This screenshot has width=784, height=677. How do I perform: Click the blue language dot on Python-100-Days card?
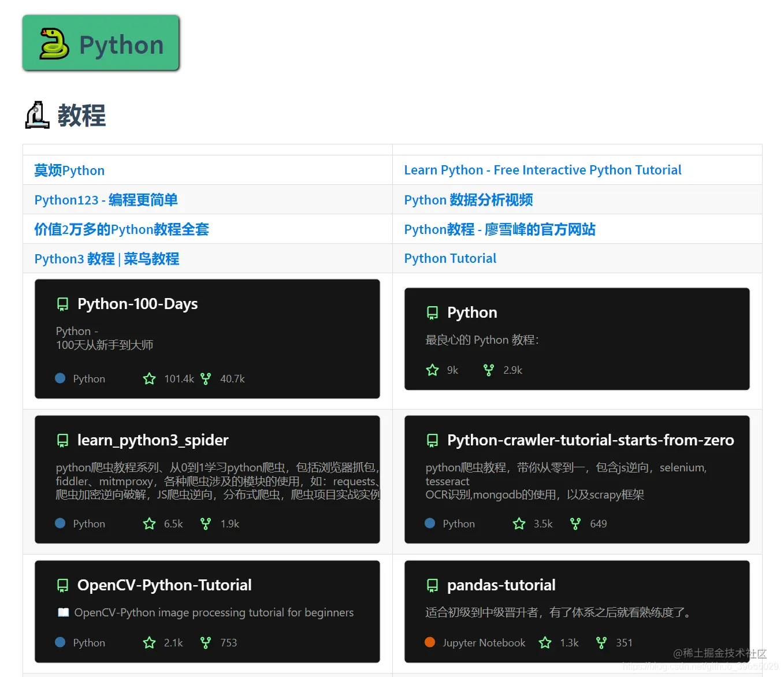coord(60,378)
